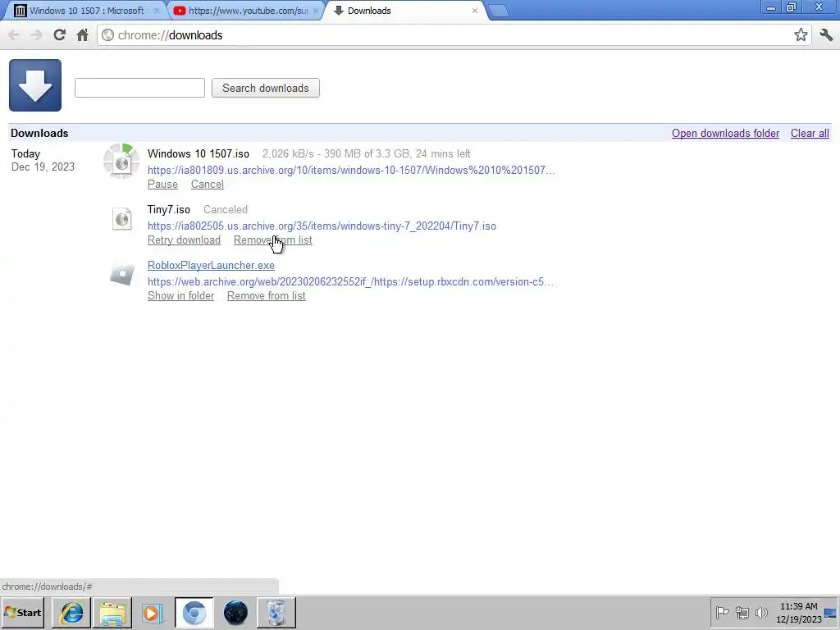Open Recycle Bin from the taskbar
Screen dimensions: 840x630
coord(276,613)
